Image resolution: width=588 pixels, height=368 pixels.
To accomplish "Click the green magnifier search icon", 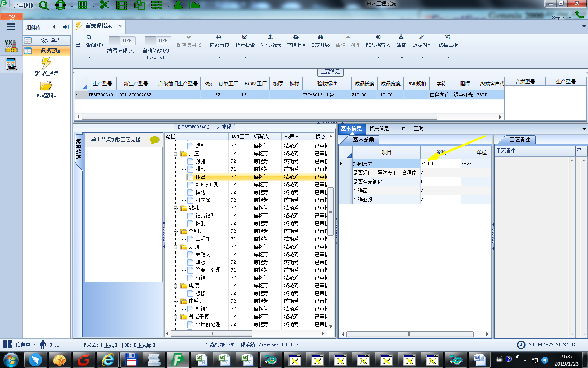I will click(43, 5).
